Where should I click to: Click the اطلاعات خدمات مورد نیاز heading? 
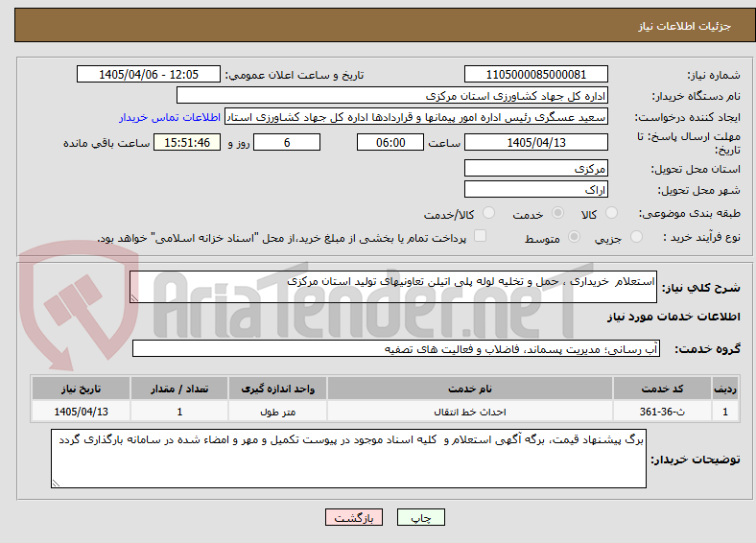pos(673,317)
